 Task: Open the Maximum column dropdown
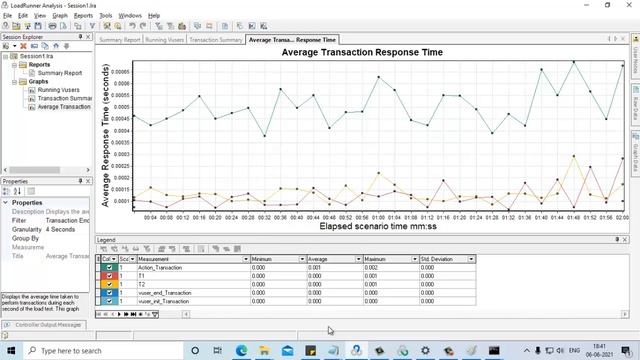pos(415,259)
